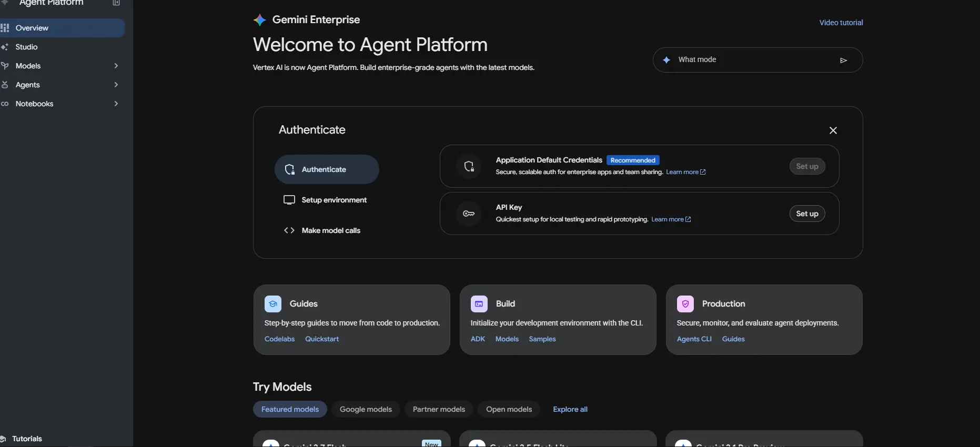980x447 pixels.
Task: Open the Agents CLI link
Action: click(x=694, y=339)
